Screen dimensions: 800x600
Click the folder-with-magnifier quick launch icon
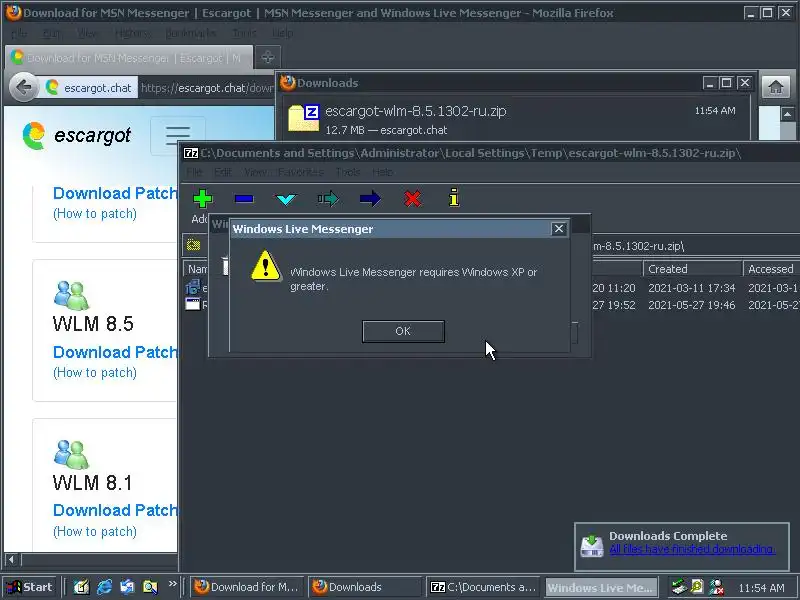click(x=150, y=587)
